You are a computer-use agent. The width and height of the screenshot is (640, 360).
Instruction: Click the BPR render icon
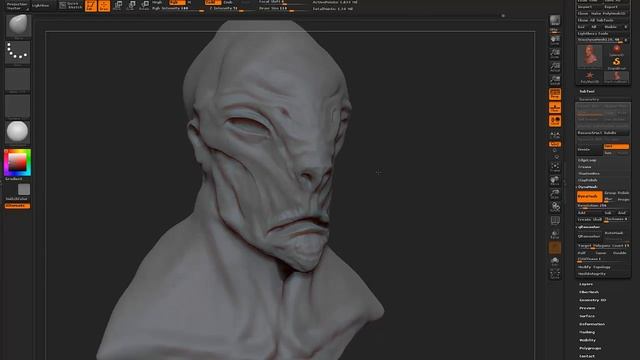click(x=555, y=21)
